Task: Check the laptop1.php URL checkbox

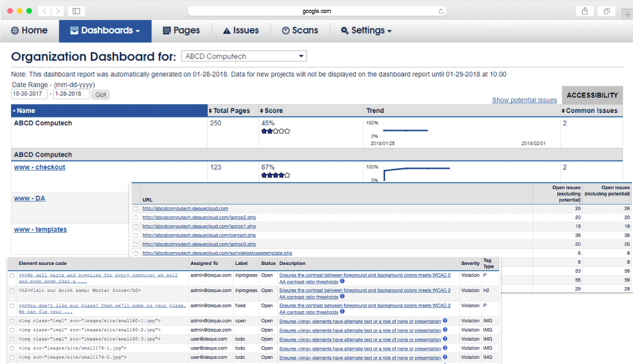Action: tap(135, 227)
